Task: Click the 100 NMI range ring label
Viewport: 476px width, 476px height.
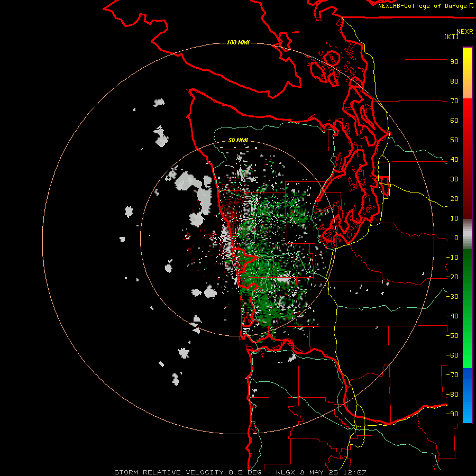Action: coord(238,42)
